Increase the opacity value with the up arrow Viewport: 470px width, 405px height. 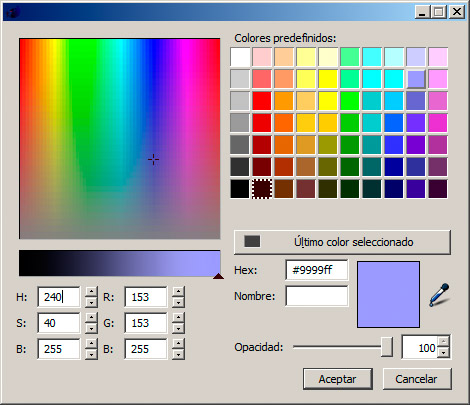[443, 342]
